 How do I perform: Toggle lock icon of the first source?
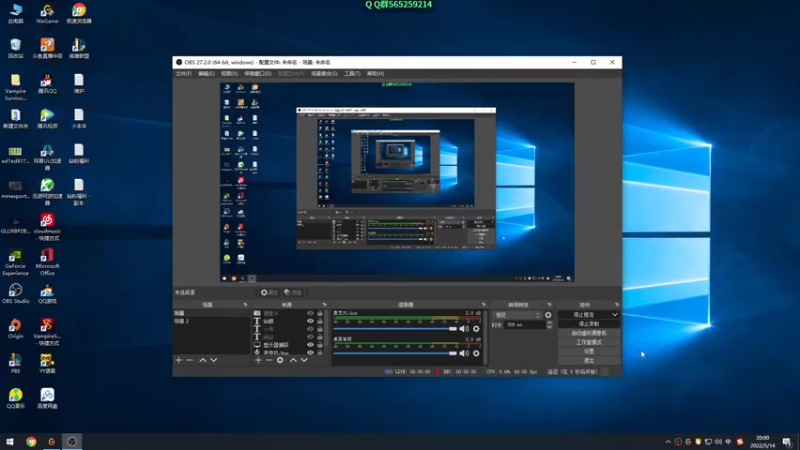[320, 314]
